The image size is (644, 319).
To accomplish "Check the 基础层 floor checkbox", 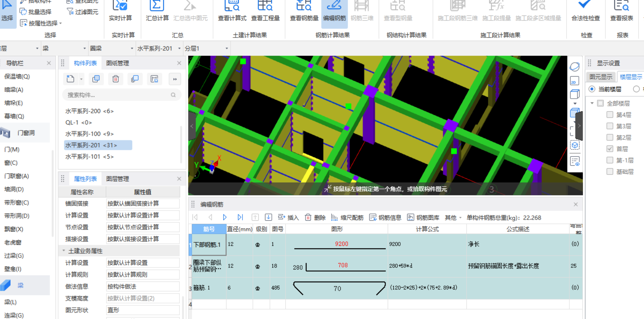I will 610,171.
